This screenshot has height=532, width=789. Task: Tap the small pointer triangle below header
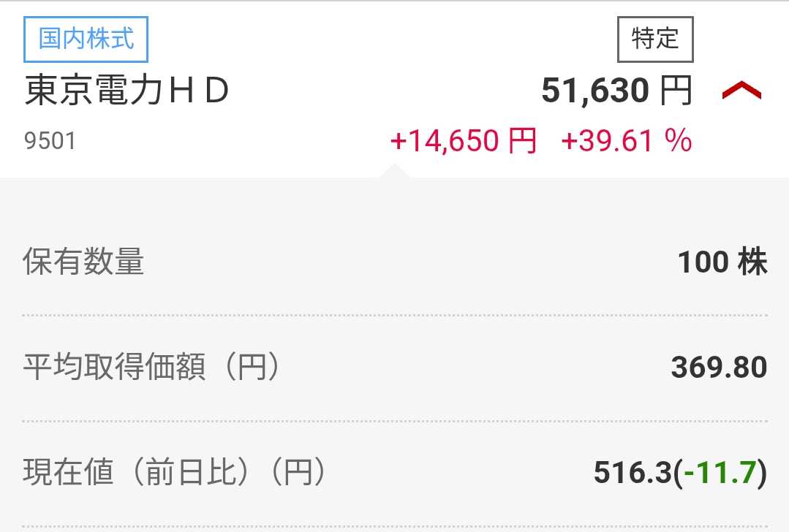(x=395, y=170)
